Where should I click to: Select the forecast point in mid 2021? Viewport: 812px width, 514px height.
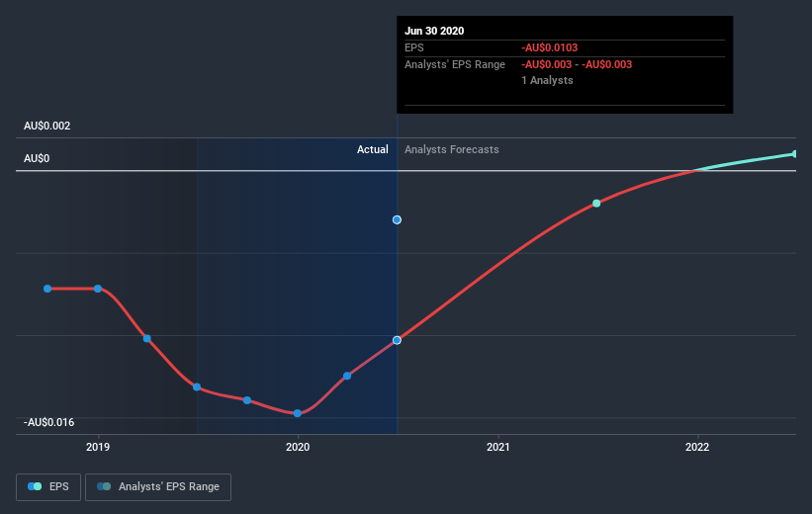point(596,204)
